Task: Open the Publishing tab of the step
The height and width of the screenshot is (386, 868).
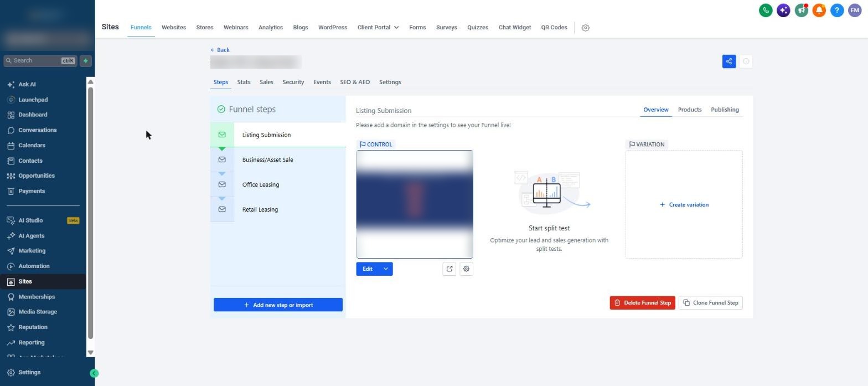Action: pyautogui.click(x=725, y=110)
